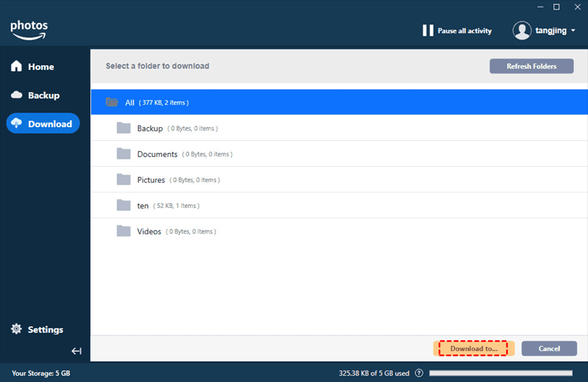
Task: Click the storage usage progress bar
Action: tap(501, 373)
